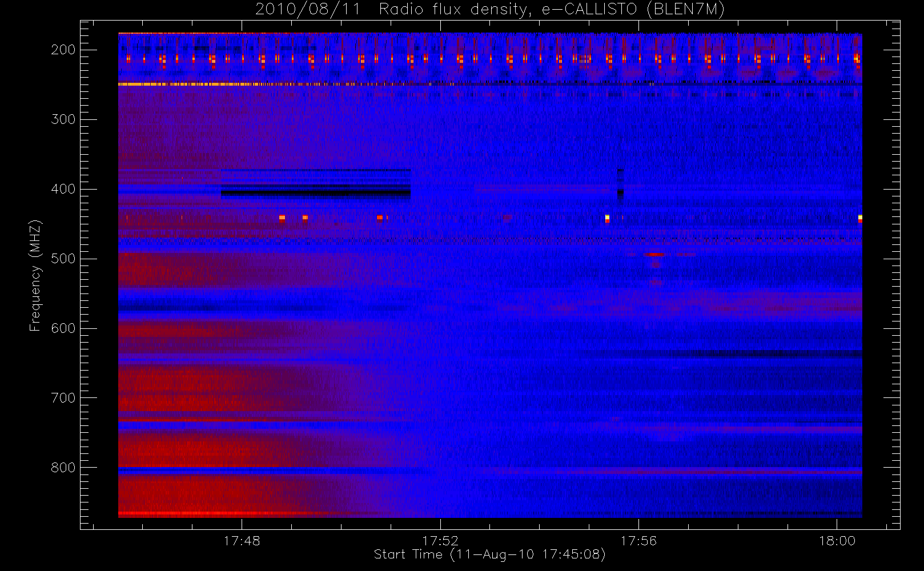The height and width of the screenshot is (571, 924).
Task: Select the 400 frequency tick label
Action: click(x=63, y=189)
